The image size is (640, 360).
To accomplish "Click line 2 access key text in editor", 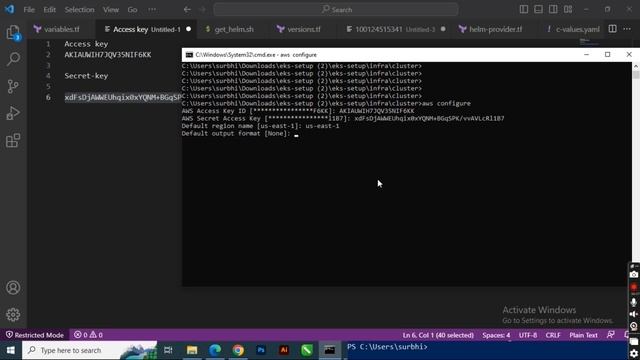I will tap(108, 54).
